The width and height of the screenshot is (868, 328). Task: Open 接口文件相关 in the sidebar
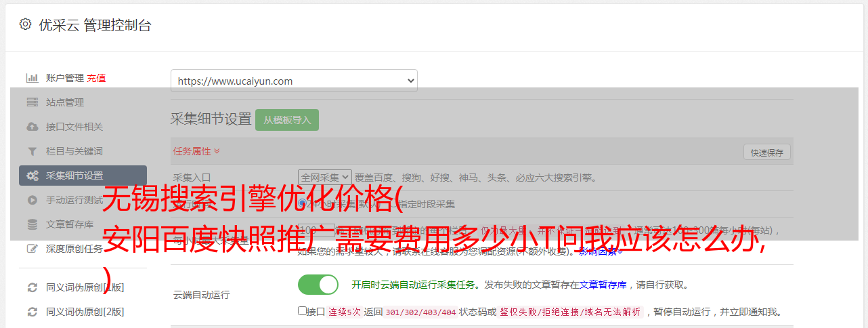coord(74,127)
